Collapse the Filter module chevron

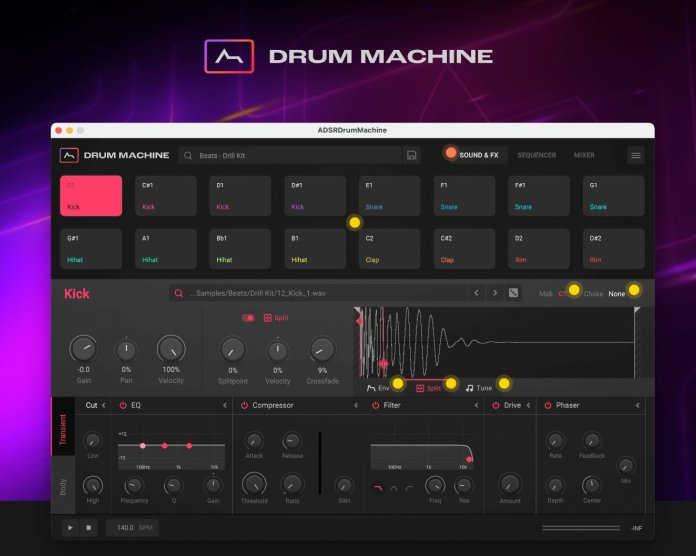(476, 405)
